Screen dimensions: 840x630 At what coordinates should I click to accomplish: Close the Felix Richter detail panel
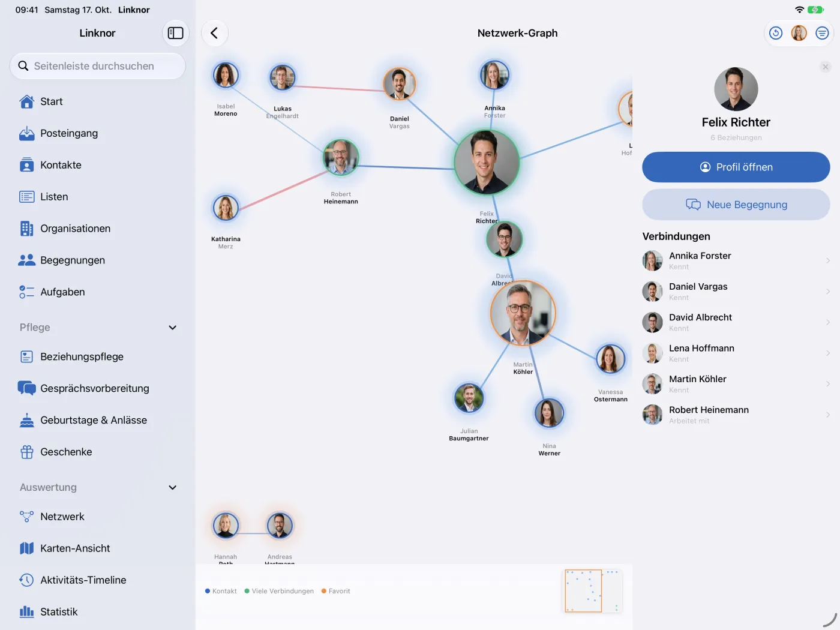[x=826, y=67]
